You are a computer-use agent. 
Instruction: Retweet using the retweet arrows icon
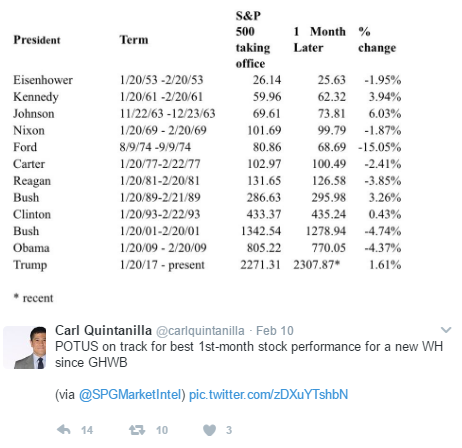point(137,430)
